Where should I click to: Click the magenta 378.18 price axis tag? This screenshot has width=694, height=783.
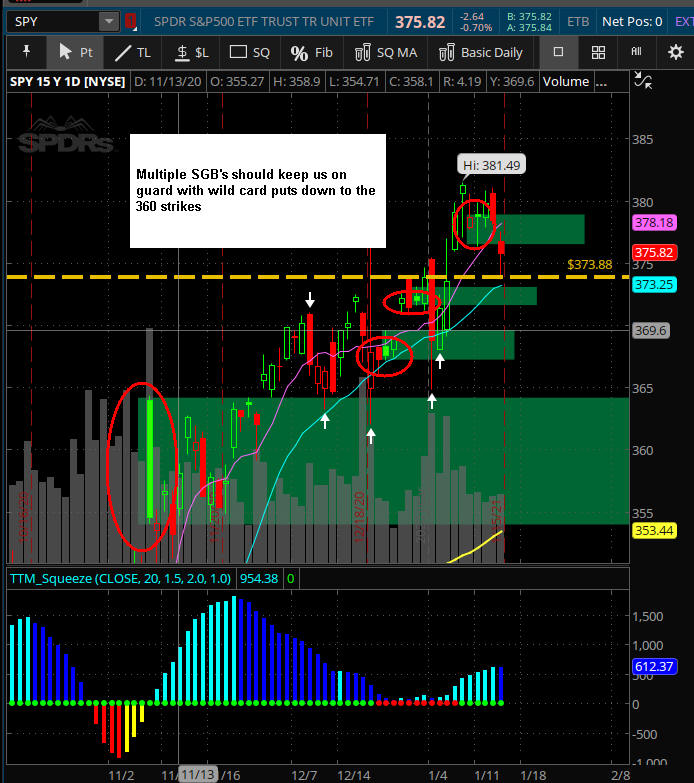[654, 222]
